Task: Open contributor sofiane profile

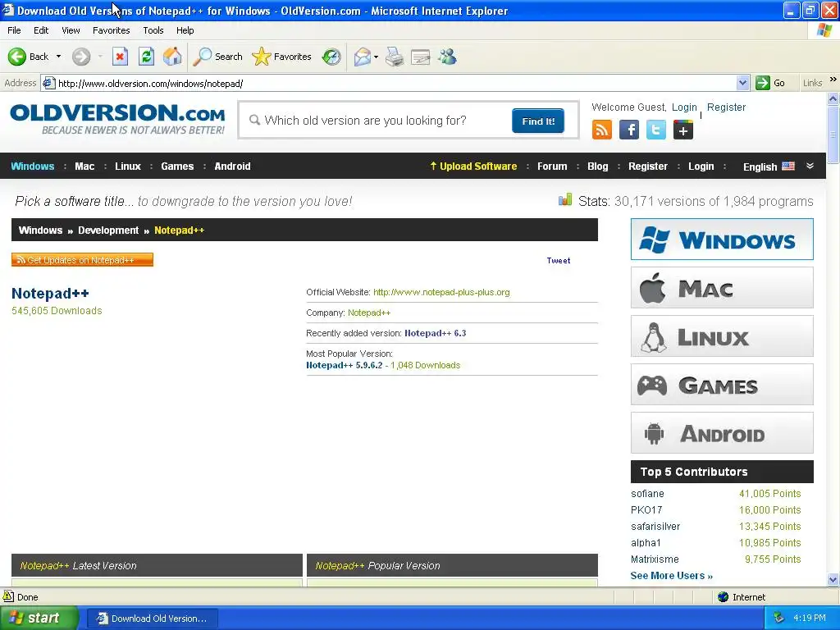Action: coord(647,493)
